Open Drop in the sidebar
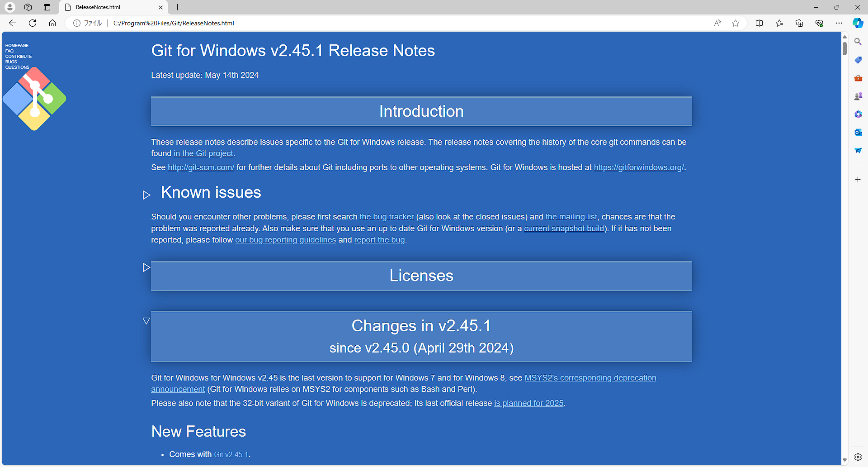868x467 pixels. (x=858, y=150)
